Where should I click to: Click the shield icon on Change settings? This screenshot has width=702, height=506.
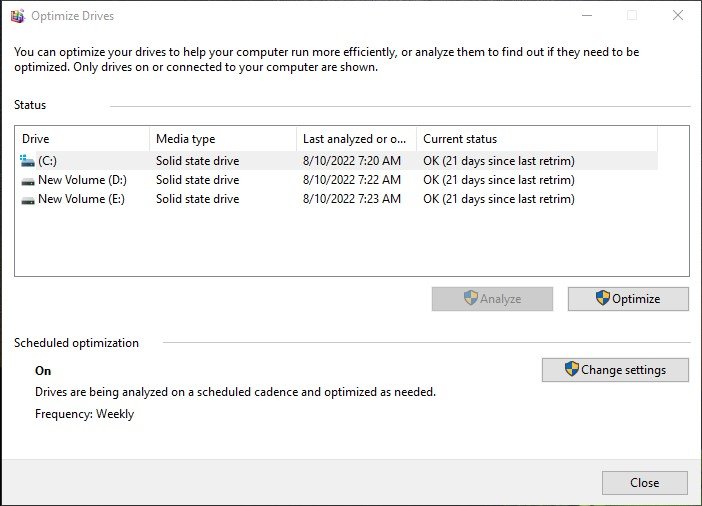pyautogui.click(x=572, y=369)
